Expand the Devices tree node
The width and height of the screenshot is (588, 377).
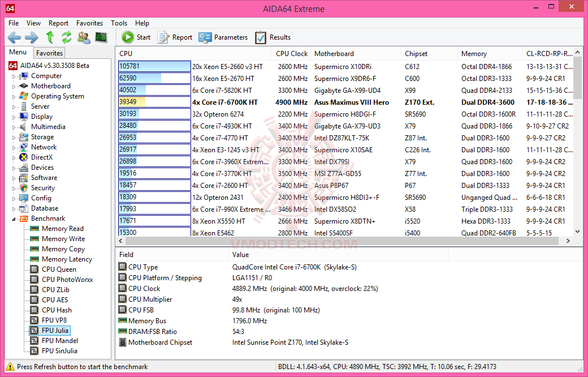click(14, 168)
